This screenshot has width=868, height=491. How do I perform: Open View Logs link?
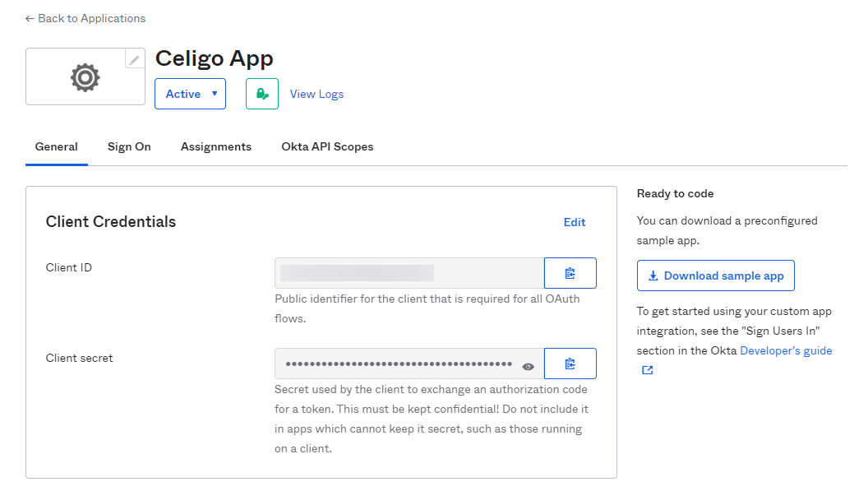tap(316, 95)
